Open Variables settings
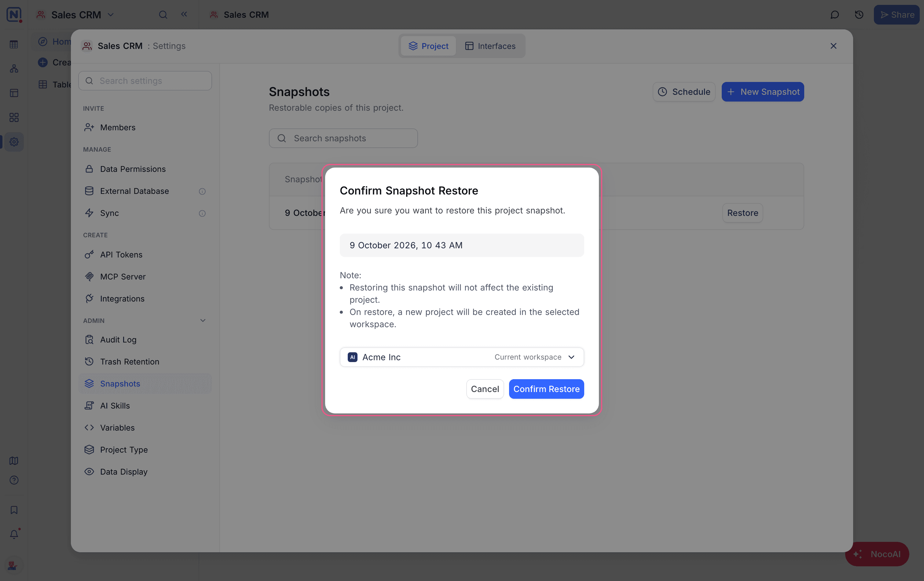This screenshot has height=581, width=924. click(145, 427)
